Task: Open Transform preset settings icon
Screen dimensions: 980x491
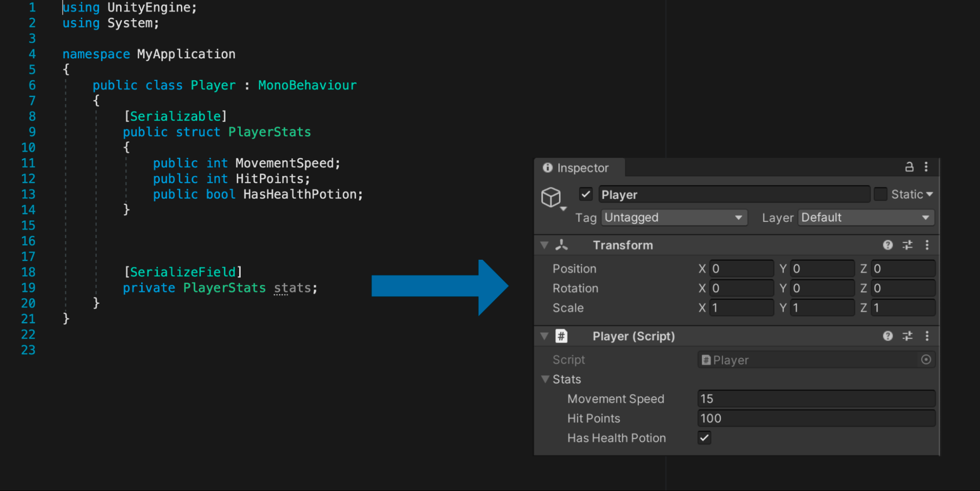Action: (x=907, y=245)
